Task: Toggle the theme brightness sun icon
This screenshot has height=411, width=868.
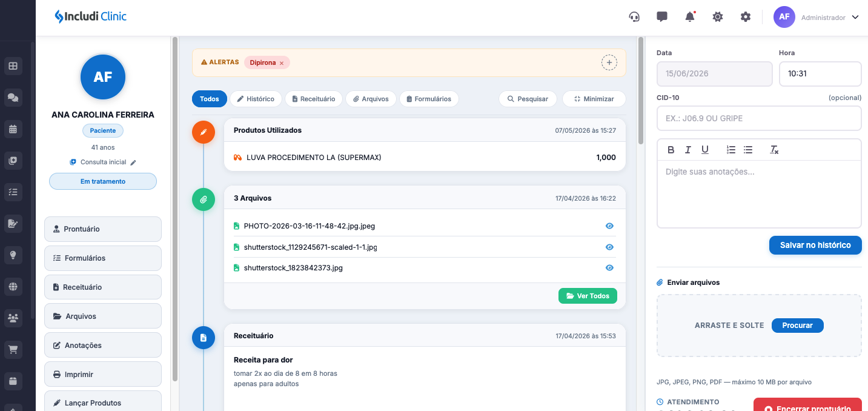Action: click(718, 17)
